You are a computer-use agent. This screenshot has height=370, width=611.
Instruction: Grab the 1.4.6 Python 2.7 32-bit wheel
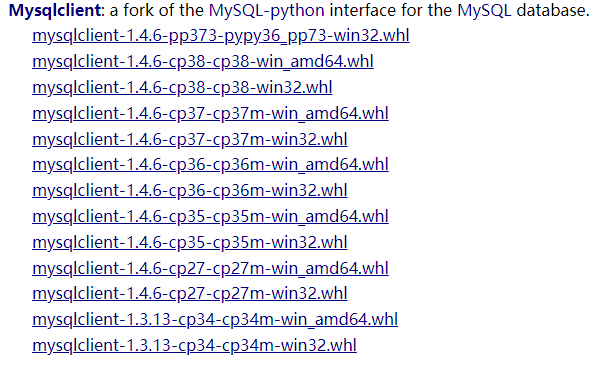click(189, 294)
